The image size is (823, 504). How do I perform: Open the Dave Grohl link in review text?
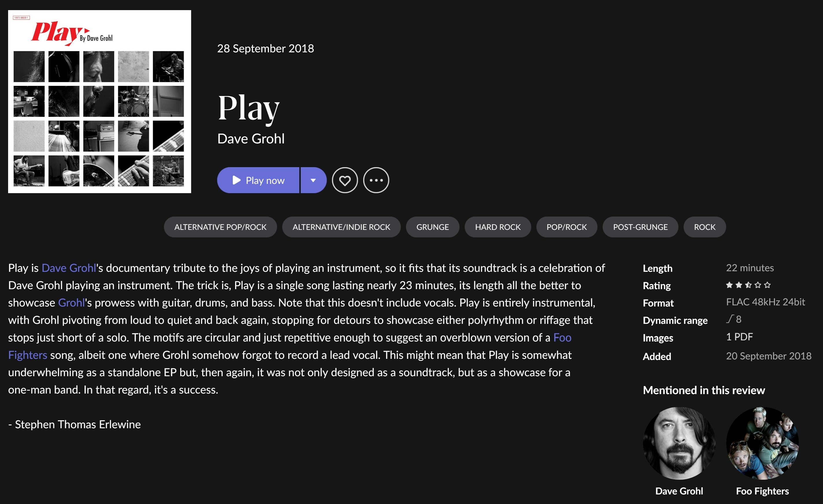pos(69,268)
